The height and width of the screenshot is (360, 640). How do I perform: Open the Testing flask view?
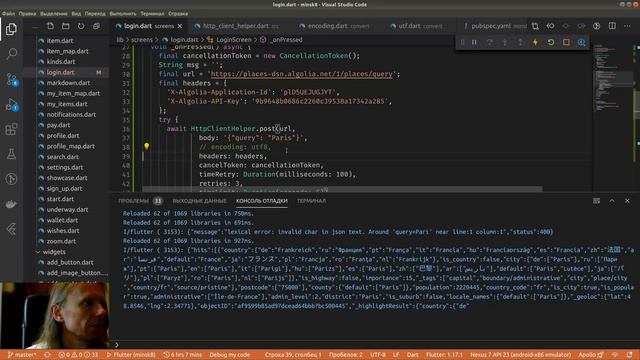(11, 154)
